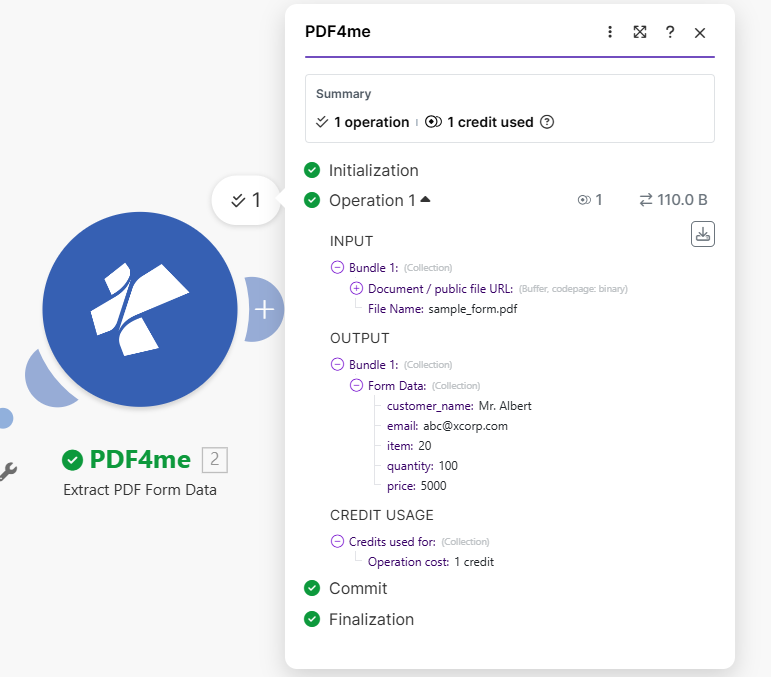This screenshot has width=771, height=677.
Task: Click the credit used info icon
Action: [x=547, y=122]
